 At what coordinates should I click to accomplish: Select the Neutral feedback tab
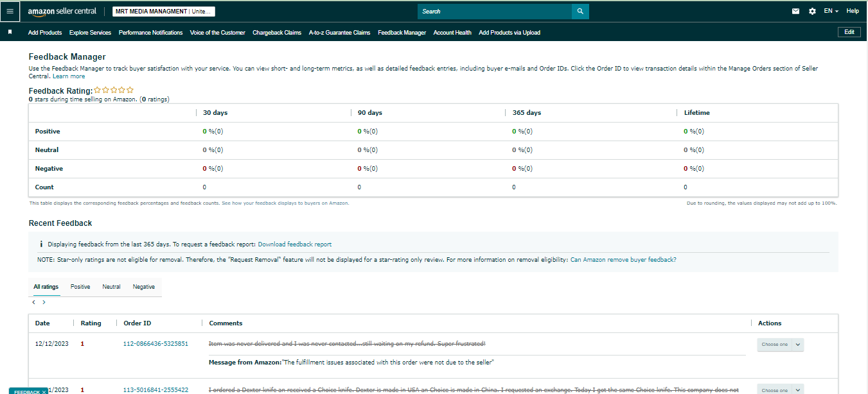pos(111,287)
